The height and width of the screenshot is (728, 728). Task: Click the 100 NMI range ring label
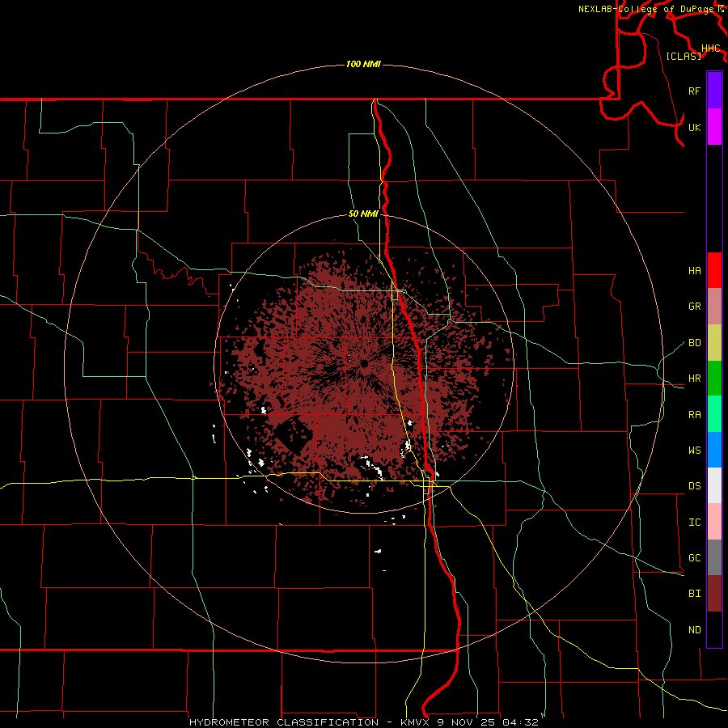pos(363,64)
